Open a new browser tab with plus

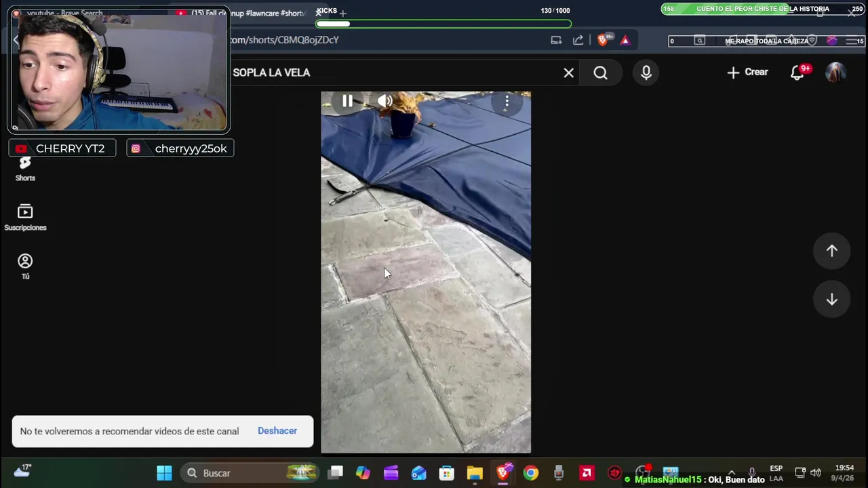(343, 12)
